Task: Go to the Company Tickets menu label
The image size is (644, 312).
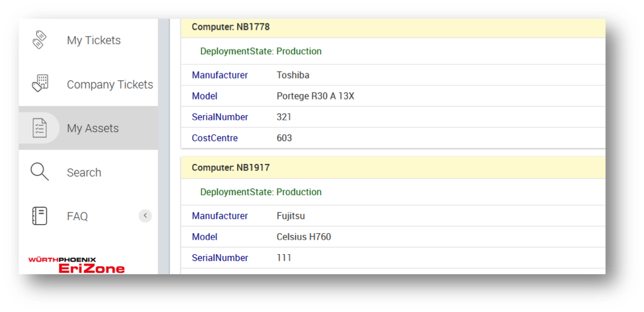Action: 110,84
